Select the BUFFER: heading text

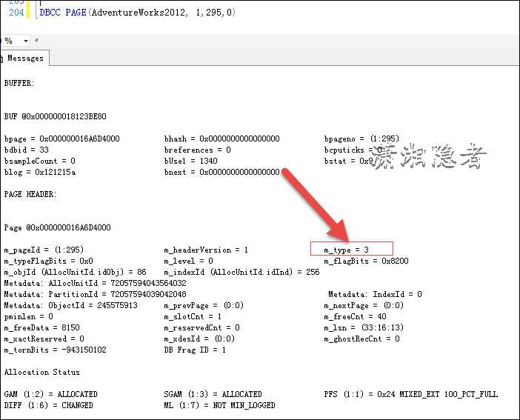tap(19, 83)
